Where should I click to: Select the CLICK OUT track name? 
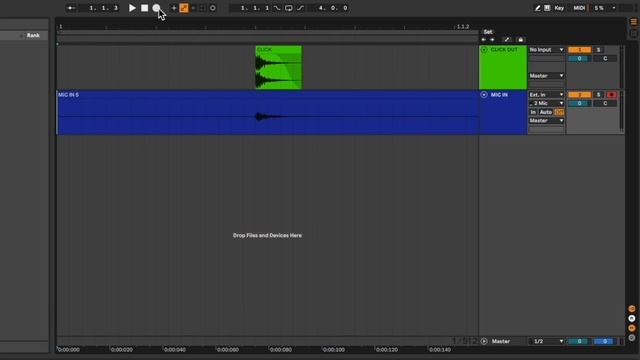(x=504, y=49)
